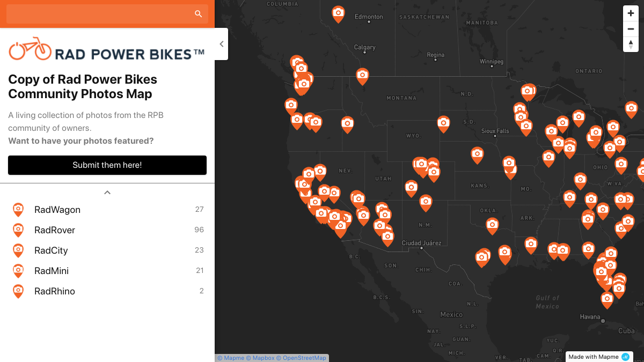
Task: Open the photo pin north of Kansas
Action: [477, 155]
